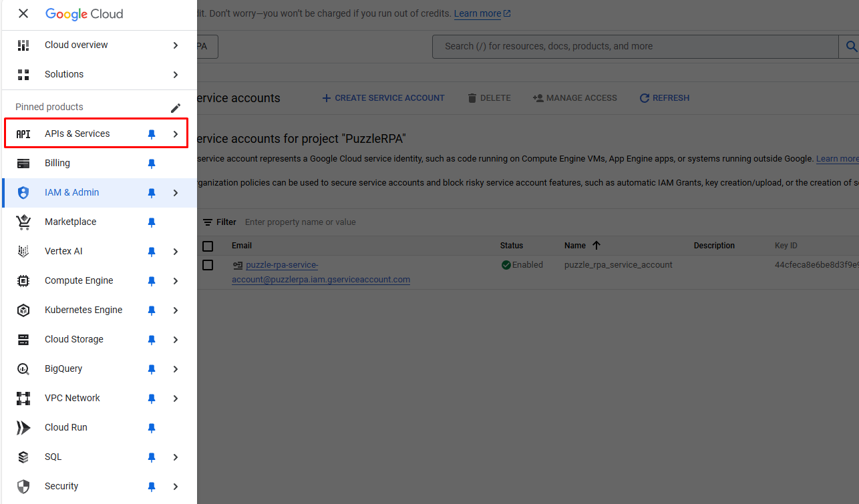Viewport: 859px width, 504px height.
Task: Open Solutions menu item
Action: coord(100,75)
